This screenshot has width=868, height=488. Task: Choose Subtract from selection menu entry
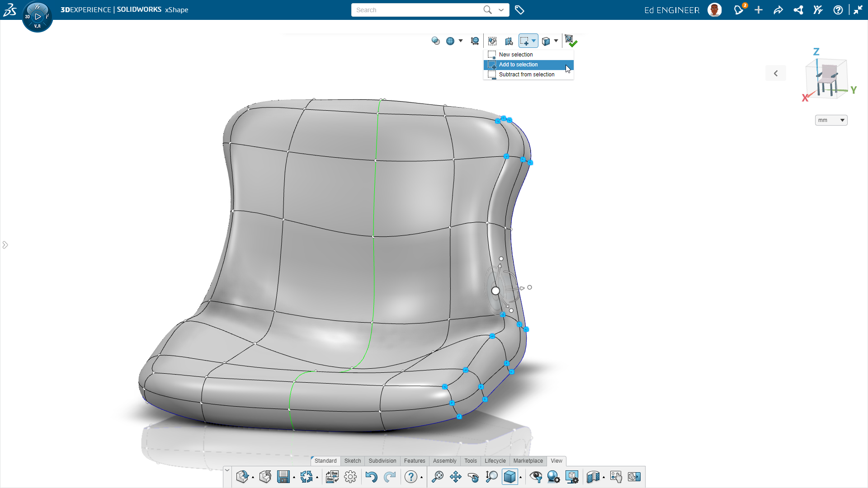tap(526, 75)
